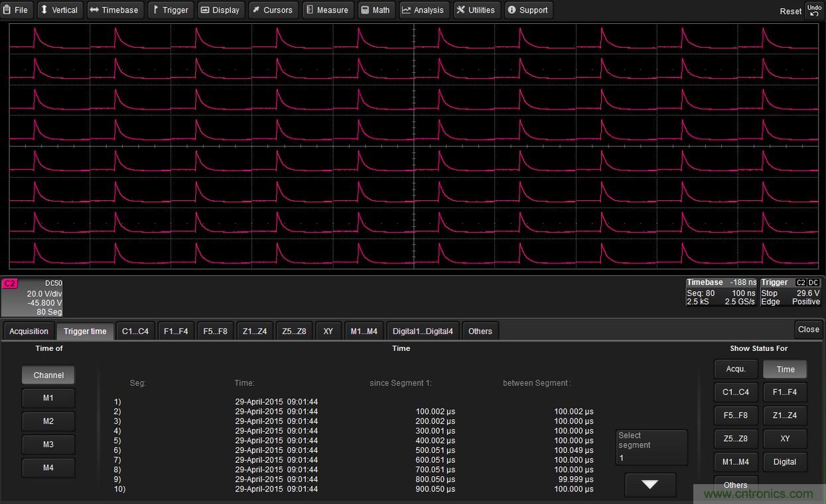
Task: Open the File menu
Action: coord(17,10)
